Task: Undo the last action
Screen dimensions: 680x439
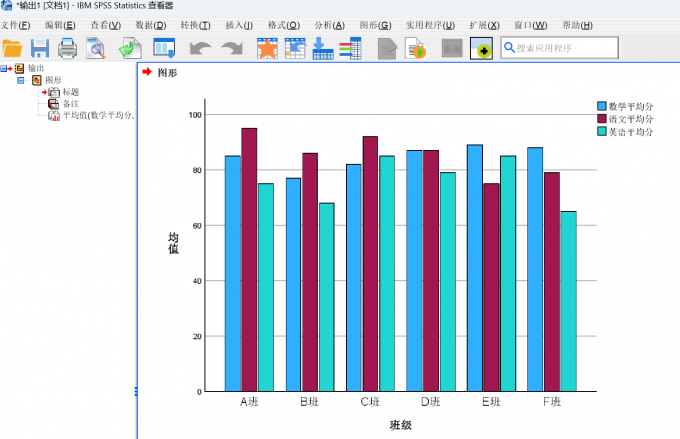Action: pyautogui.click(x=200, y=48)
